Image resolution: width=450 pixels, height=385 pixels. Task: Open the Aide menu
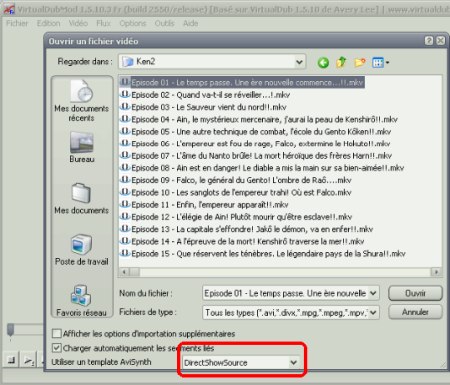[x=190, y=23]
